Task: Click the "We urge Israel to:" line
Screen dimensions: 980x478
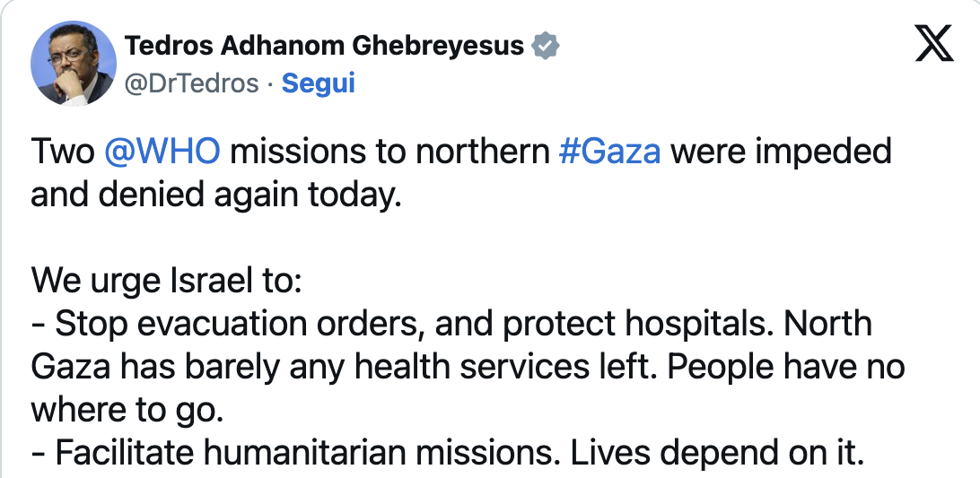Action: [x=167, y=281]
